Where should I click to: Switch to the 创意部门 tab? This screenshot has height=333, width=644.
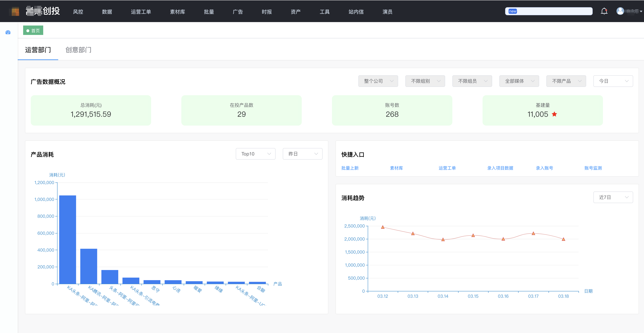[x=78, y=50]
